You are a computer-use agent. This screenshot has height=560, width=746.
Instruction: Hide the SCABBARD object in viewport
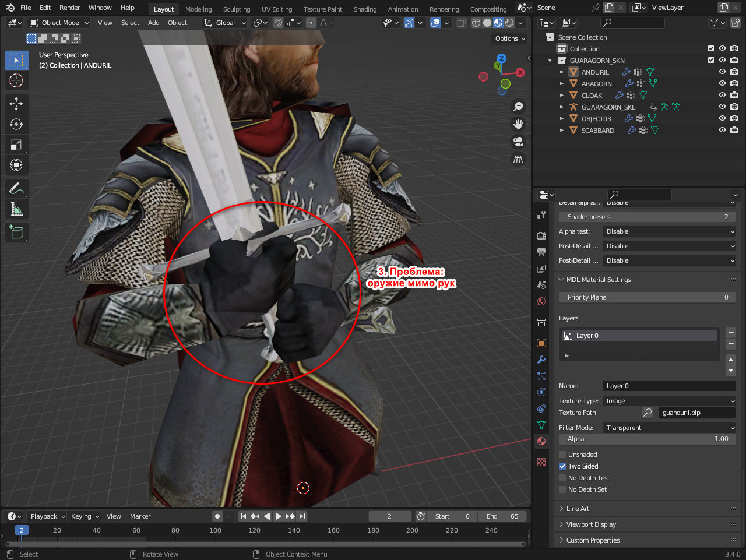(722, 130)
